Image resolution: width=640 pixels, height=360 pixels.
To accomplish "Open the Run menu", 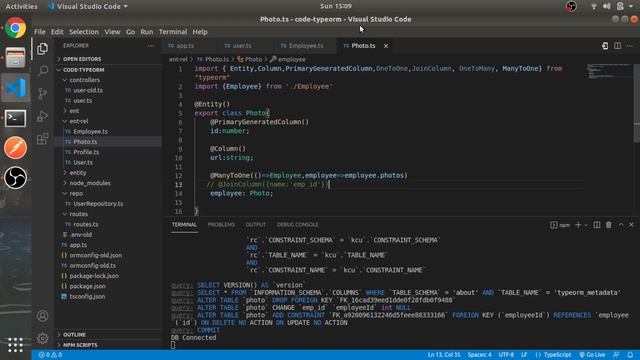I will coord(147,32).
